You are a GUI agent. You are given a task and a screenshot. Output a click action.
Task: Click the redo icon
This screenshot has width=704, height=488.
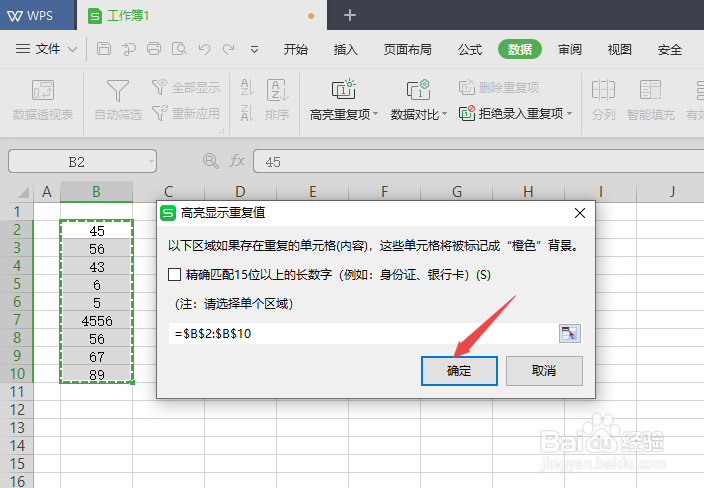tap(229, 48)
